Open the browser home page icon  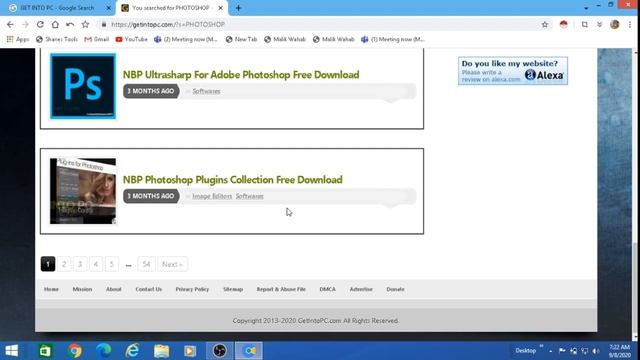tap(55, 24)
